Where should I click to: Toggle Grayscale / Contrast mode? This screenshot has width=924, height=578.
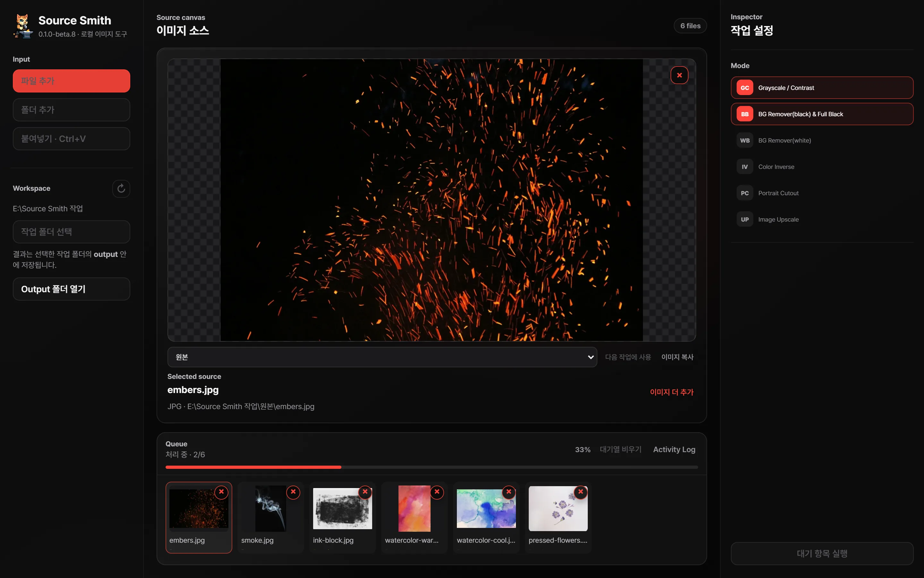(822, 88)
